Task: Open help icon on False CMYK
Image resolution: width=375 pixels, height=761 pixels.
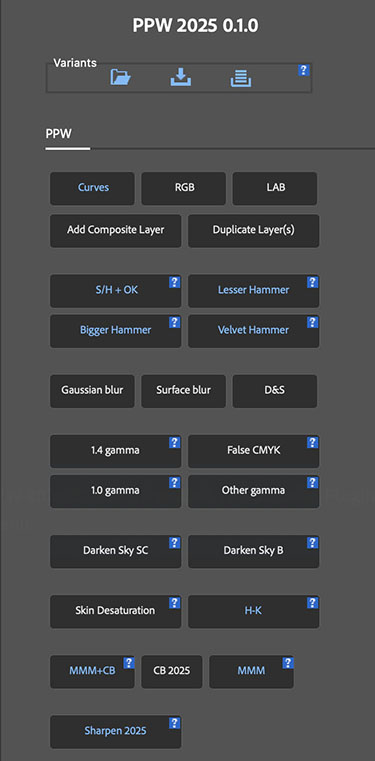Action: point(313,443)
